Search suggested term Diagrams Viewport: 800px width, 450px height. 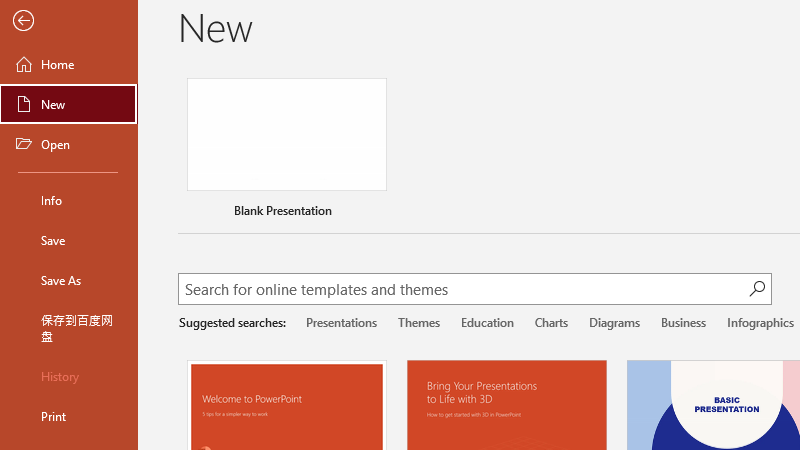pos(614,323)
